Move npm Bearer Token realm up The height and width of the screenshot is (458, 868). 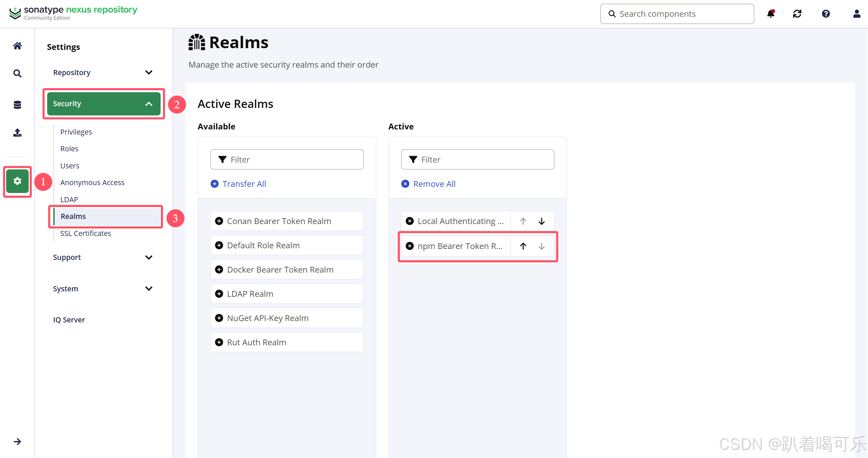[523, 246]
